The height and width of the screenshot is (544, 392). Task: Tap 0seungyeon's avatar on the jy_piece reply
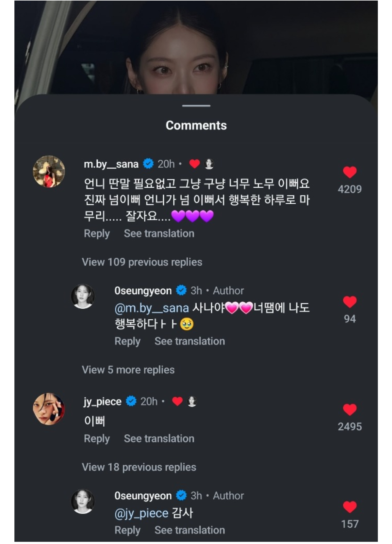[83, 502]
